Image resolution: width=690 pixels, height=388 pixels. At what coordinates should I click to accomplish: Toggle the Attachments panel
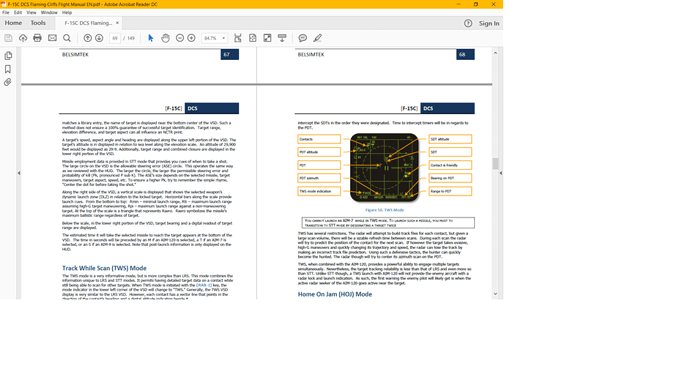click(x=8, y=82)
